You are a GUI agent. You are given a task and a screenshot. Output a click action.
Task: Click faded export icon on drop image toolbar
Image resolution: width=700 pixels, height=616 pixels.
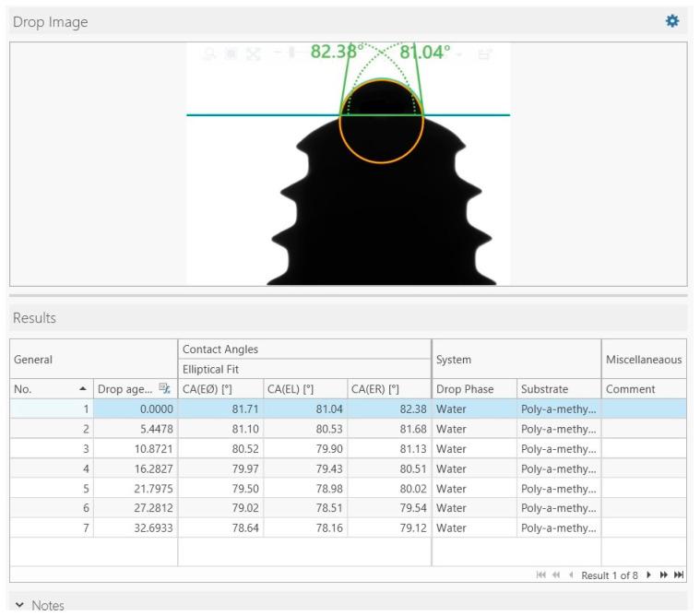[x=481, y=54]
